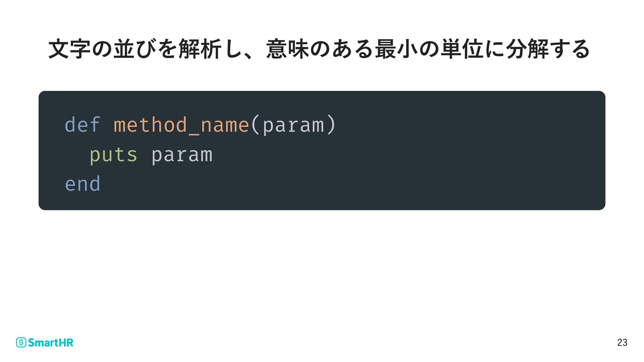The height and width of the screenshot is (362, 644).
Task: Click the opening parenthesis after method_name
Action: [255, 125]
